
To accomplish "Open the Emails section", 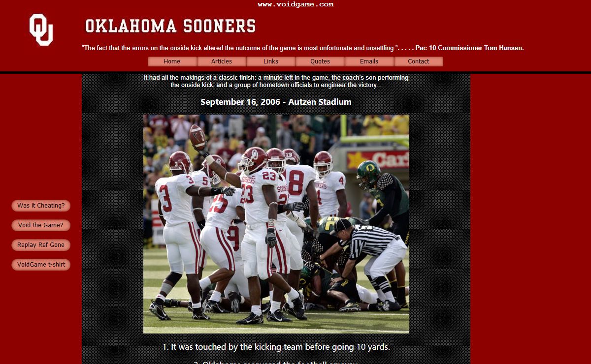I will click(369, 61).
